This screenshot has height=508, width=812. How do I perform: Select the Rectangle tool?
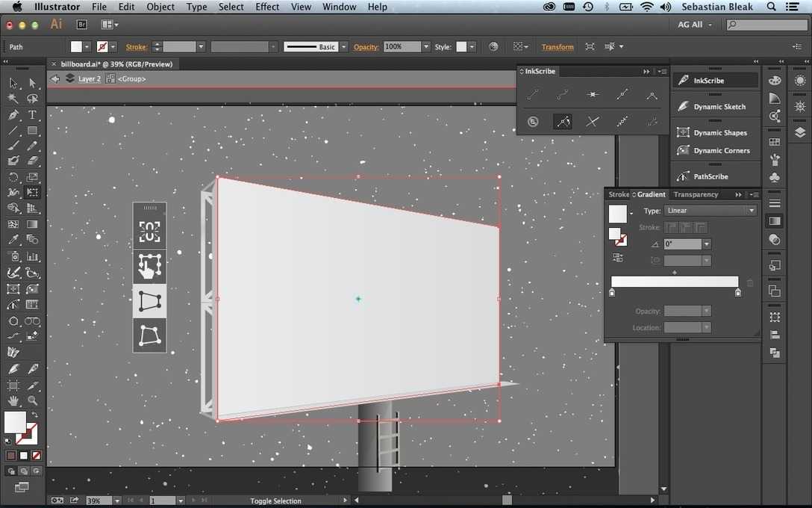32,131
